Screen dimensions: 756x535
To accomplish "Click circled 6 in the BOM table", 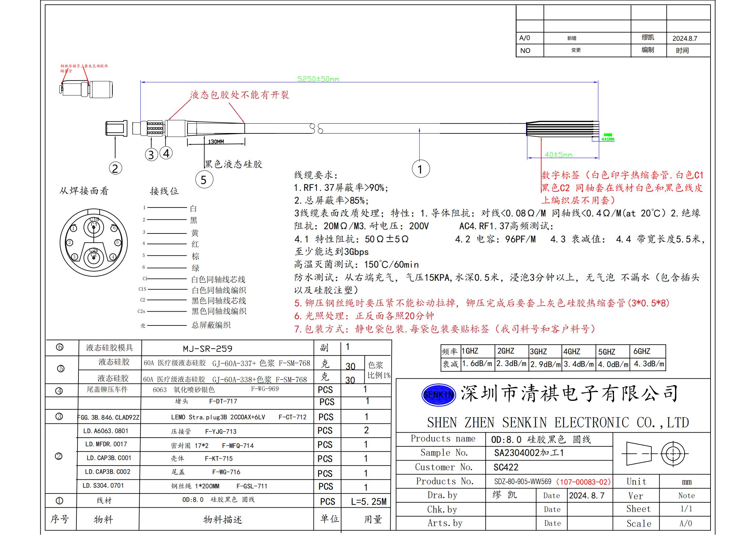I will [60, 347].
